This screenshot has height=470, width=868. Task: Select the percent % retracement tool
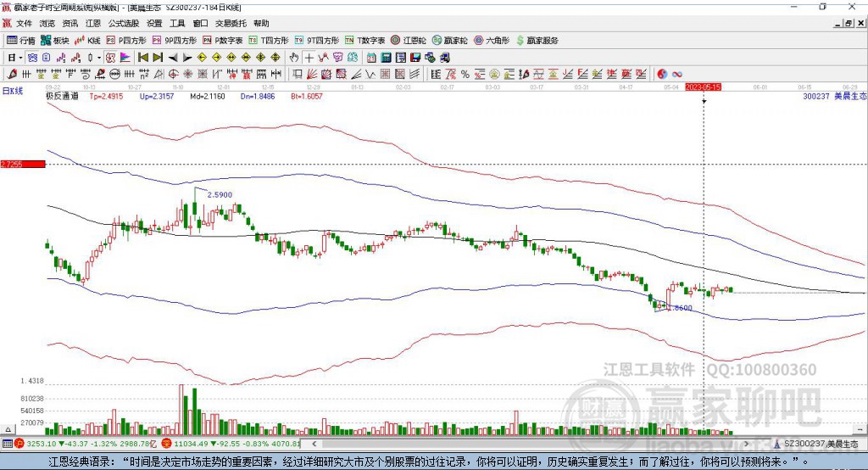465,75
